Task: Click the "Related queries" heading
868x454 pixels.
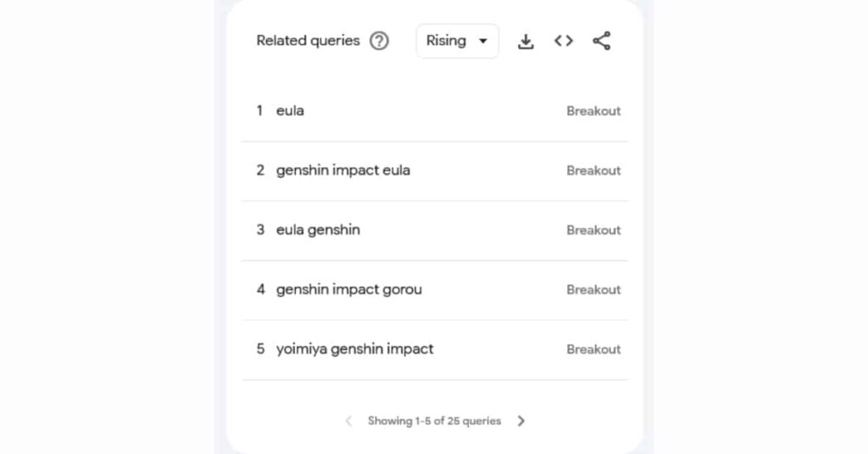Action: [x=308, y=41]
